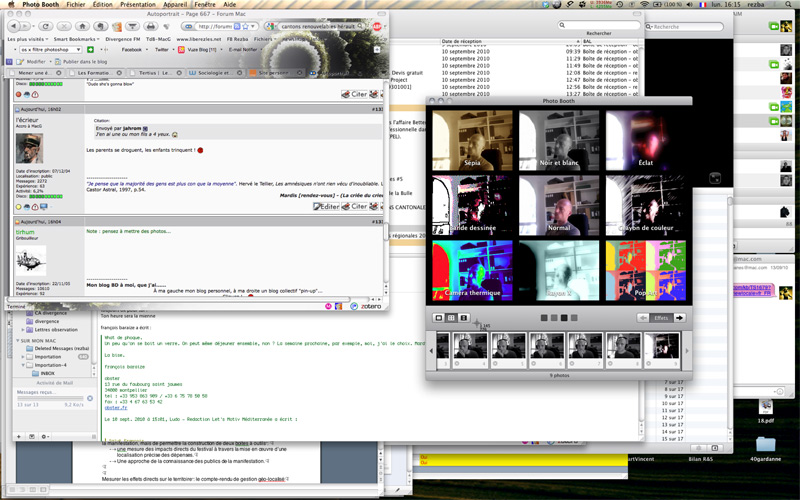Select Noir et blanc effect preview
The height and width of the screenshot is (500, 800).
(x=559, y=140)
